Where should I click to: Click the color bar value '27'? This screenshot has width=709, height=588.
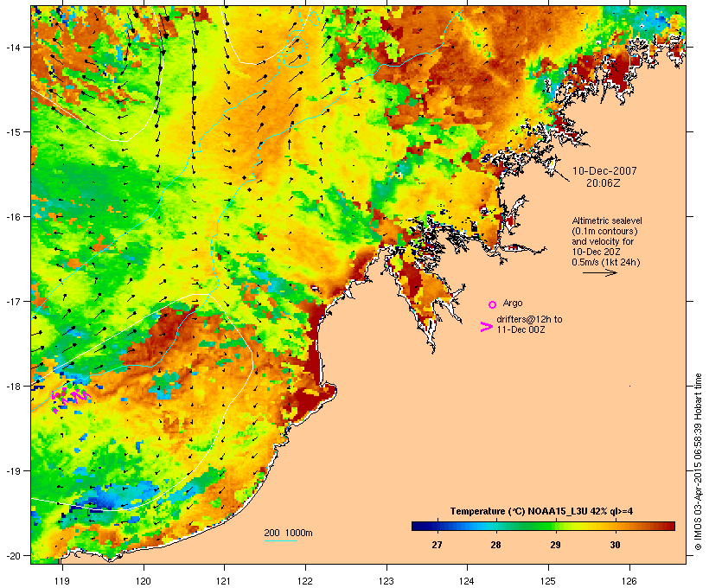pyautogui.click(x=437, y=545)
